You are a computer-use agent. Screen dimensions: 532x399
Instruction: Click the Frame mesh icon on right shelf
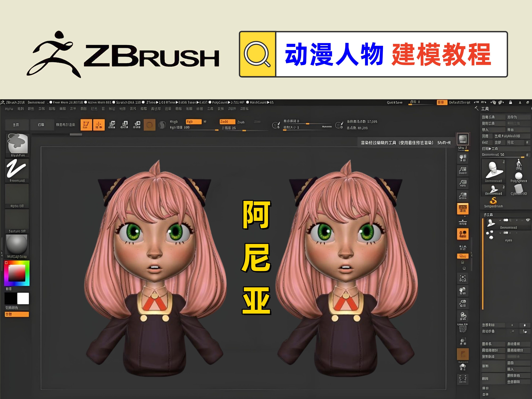(463, 279)
